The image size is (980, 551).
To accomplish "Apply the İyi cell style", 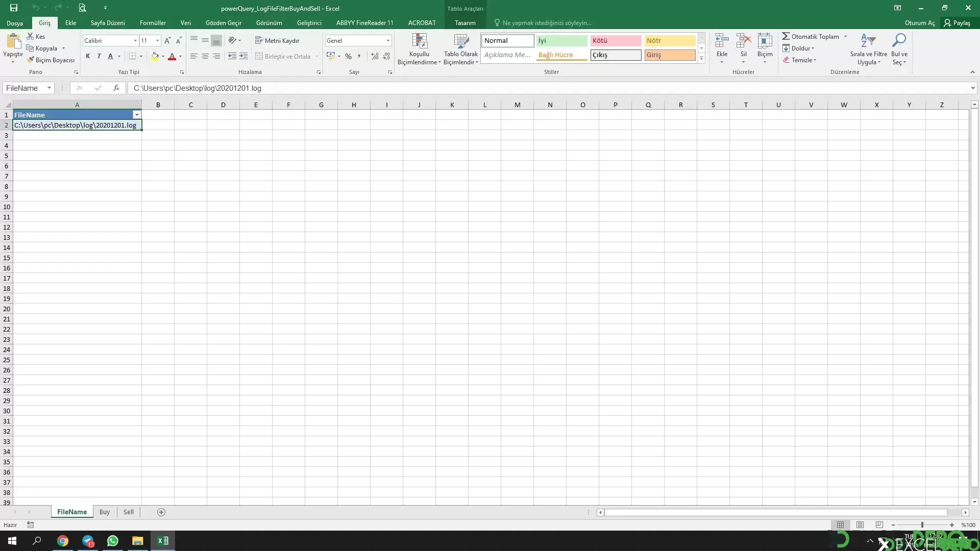I will (561, 40).
